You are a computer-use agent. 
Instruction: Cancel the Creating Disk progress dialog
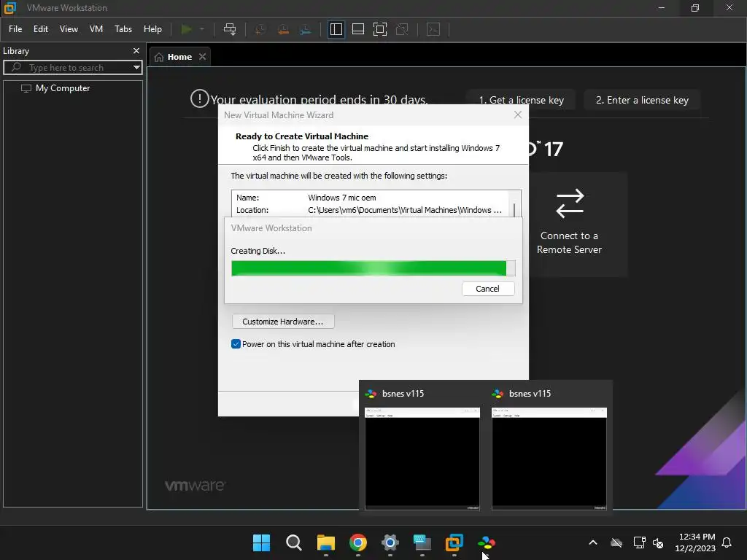click(488, 289)
